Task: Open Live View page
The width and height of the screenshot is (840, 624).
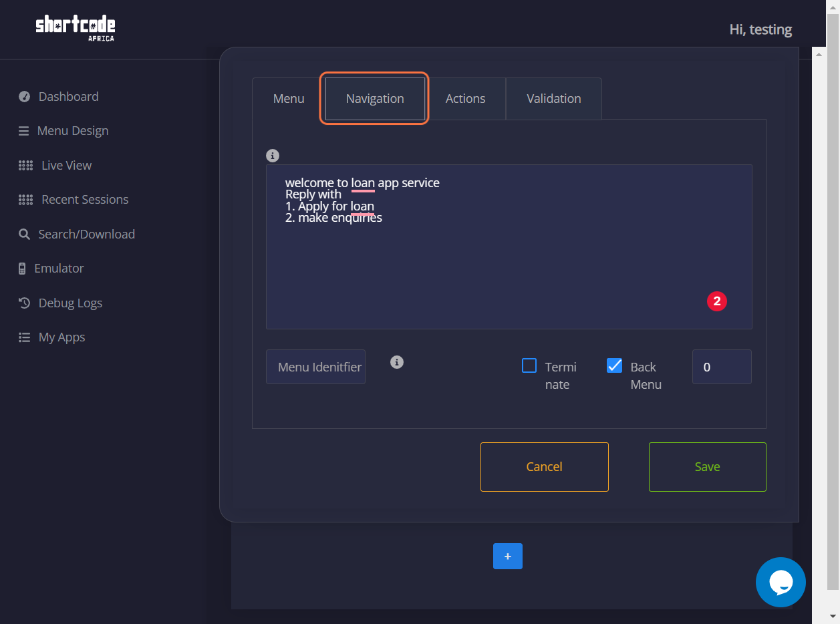Action: (67, 166)
